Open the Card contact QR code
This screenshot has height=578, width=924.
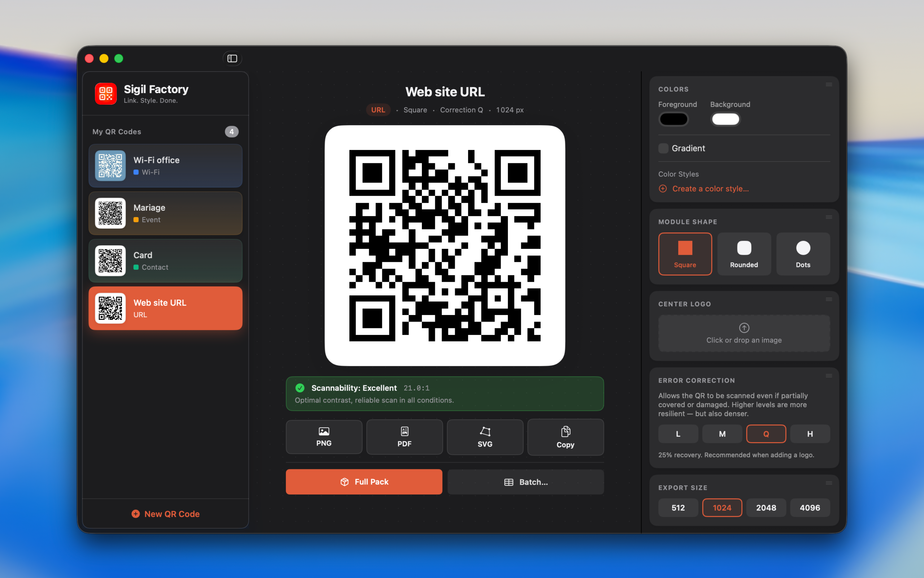[x=165, y=261]
